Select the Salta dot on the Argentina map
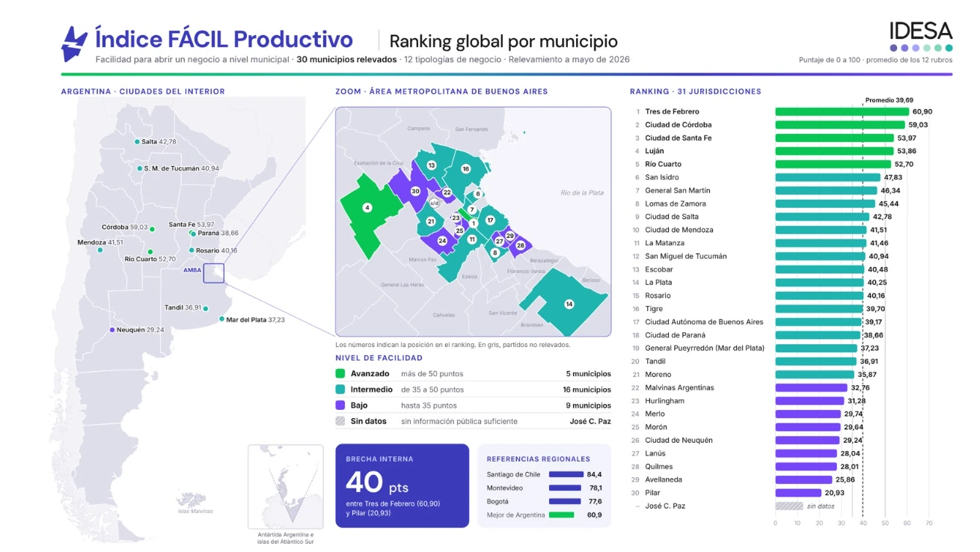980x552 pixels. coord(136,141)
